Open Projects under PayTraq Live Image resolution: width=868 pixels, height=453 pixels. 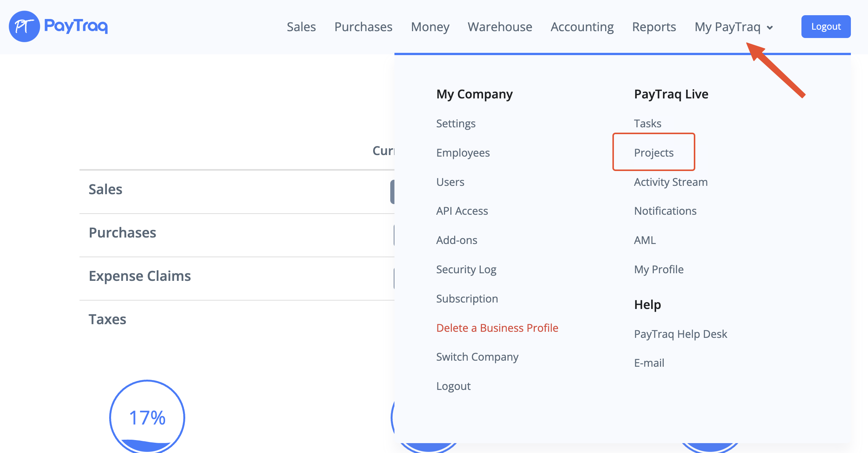tap(653, 153)
